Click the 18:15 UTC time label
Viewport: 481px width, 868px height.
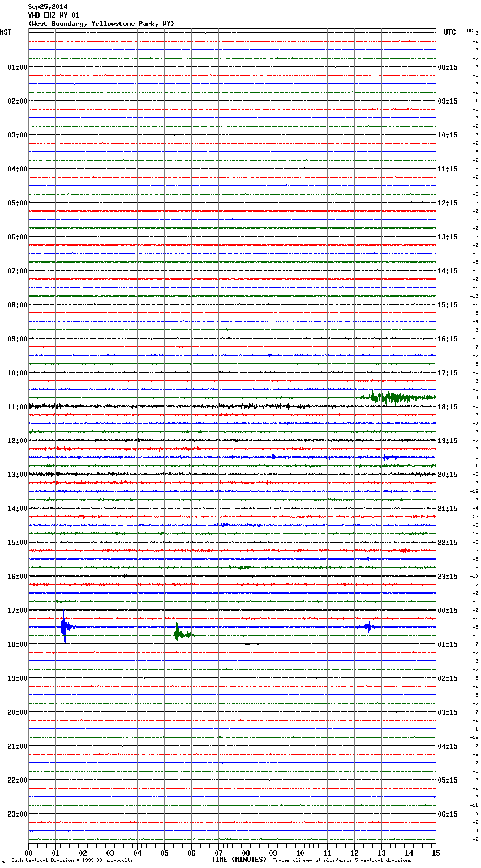[448, 407]
